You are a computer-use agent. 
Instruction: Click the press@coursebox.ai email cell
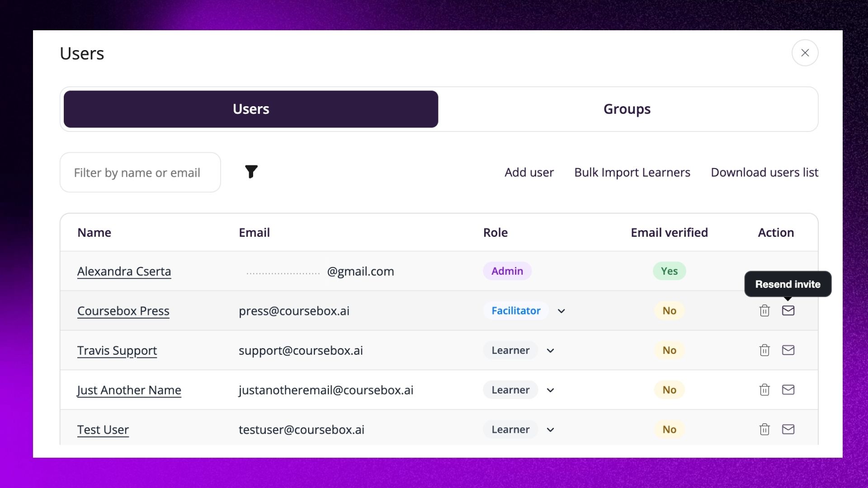pyautogui.click(x=294, y=311)
